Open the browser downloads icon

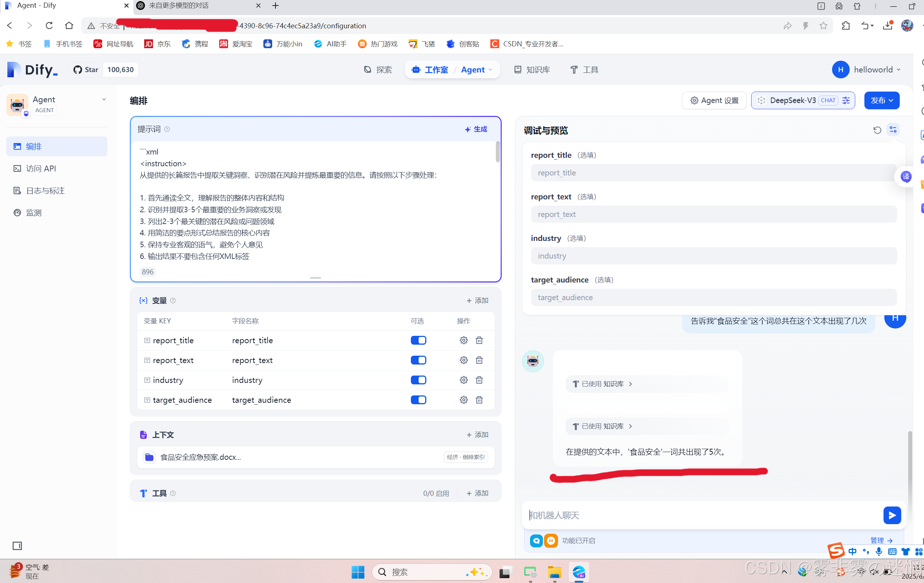[x=888, y=26]
